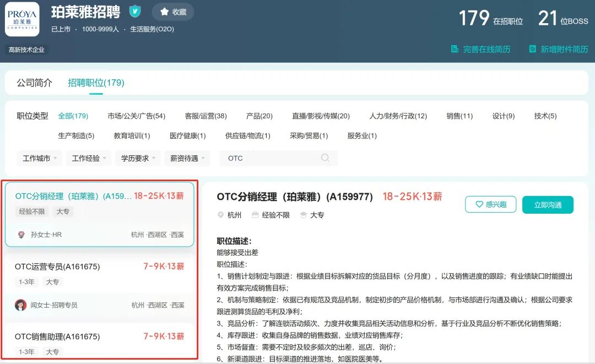This screenshot has height=364, width=595.
Task: Click the 闻女士·招聘专员 recruiter name
Action: coord(54,305)
